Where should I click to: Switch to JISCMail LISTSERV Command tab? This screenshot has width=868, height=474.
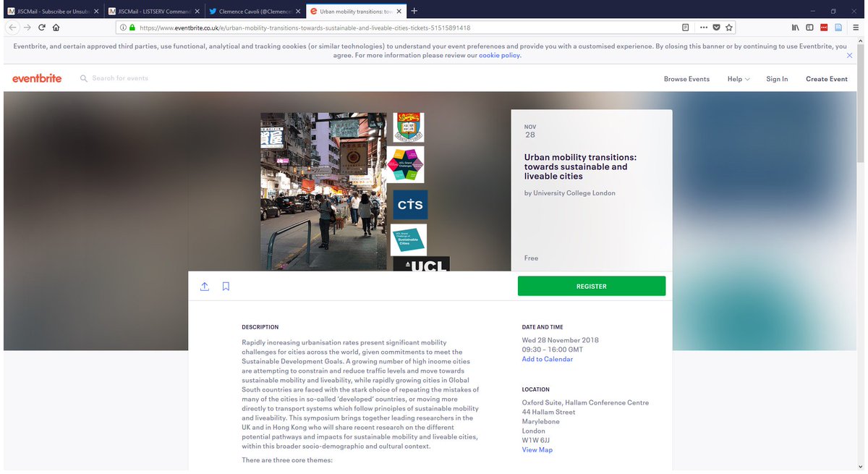(153, 11)
